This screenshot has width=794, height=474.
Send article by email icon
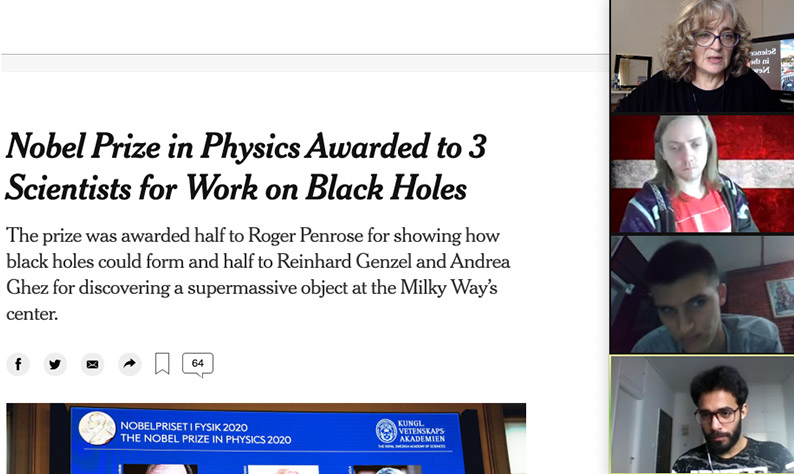(x=92, y=364)
